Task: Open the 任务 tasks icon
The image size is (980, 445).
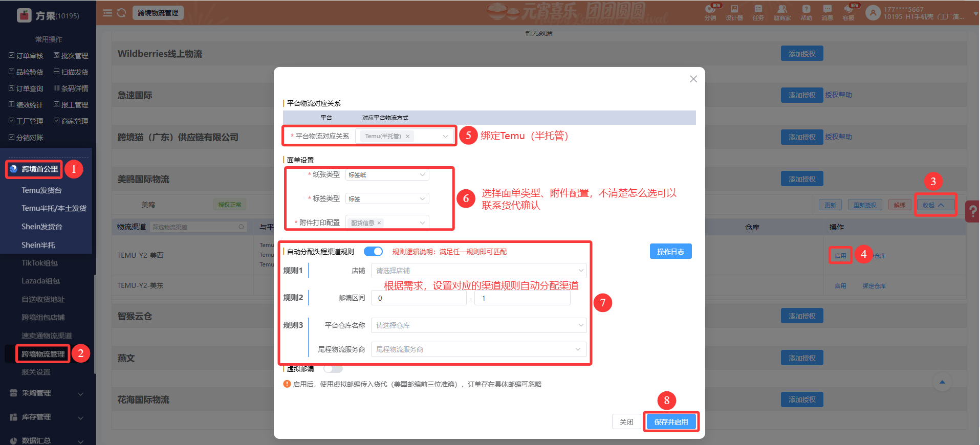Action: pyautogui.click(x=758, y=12)
